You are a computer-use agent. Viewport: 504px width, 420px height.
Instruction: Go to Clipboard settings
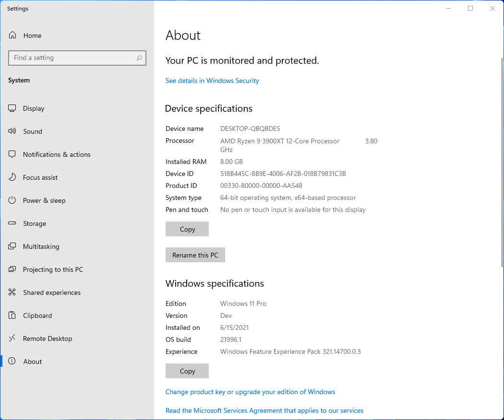coord(37,315)
